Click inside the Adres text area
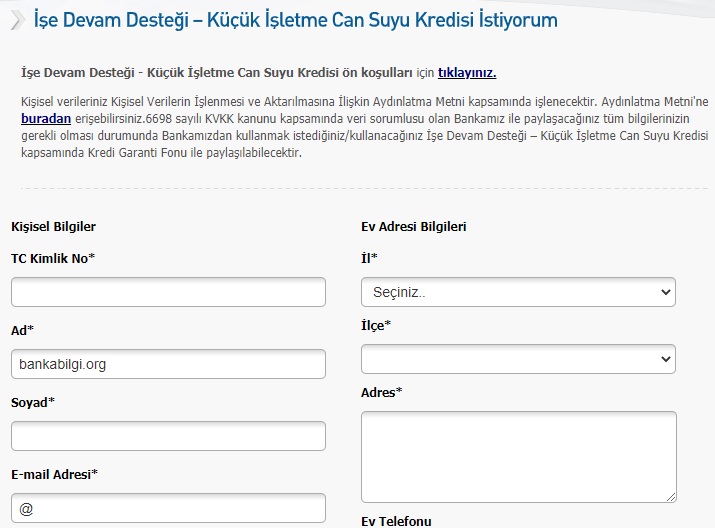 (519, 457)
